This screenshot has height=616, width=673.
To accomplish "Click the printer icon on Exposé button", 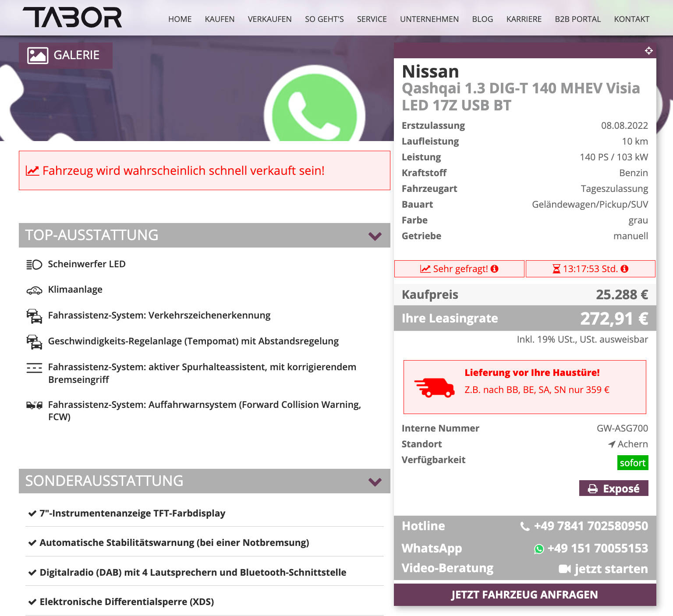I will pos(593,489).
